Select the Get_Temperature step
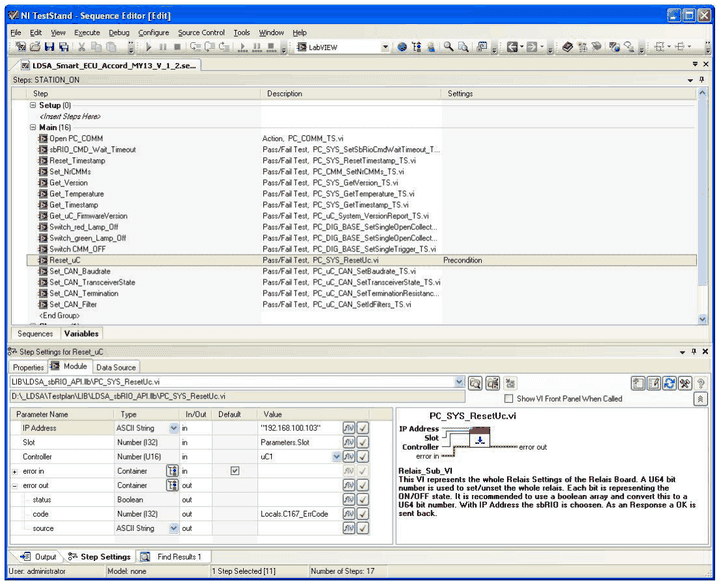The width and height of the screenshot is (719, 581). click(x=76, y=194)
